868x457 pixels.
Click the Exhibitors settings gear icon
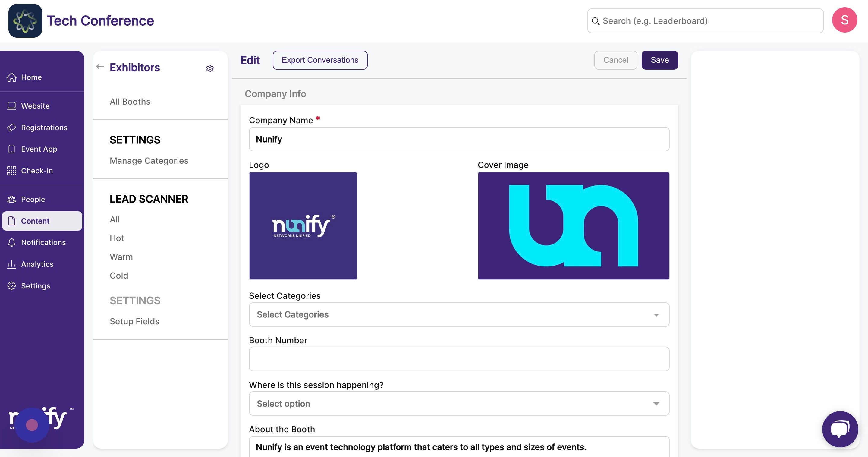(209, 68)
